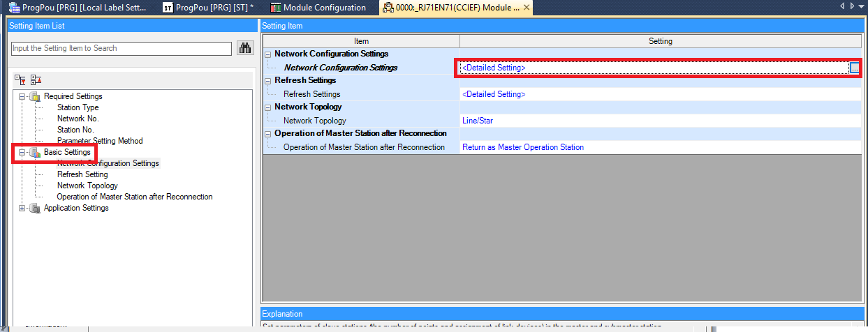868x332 pixels.
Task: Click the Application Settings folder icon
Action: click(x=35, y=208)
